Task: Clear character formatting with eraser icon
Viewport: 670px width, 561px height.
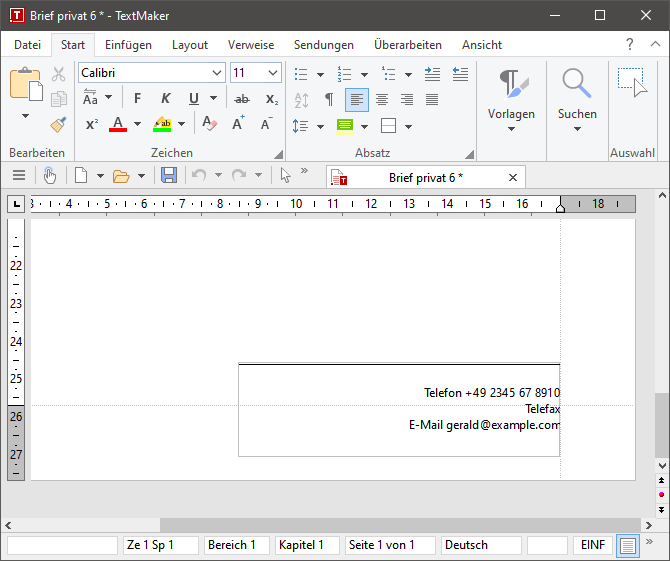Action: [209, 125]
